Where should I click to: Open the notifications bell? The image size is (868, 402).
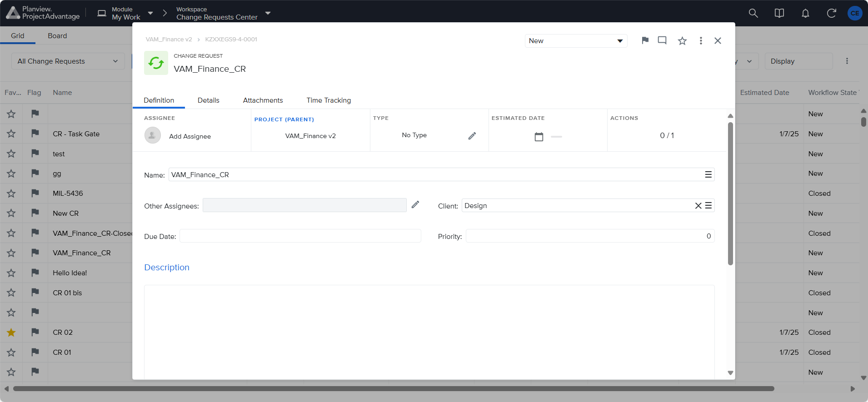coord(805,13)
